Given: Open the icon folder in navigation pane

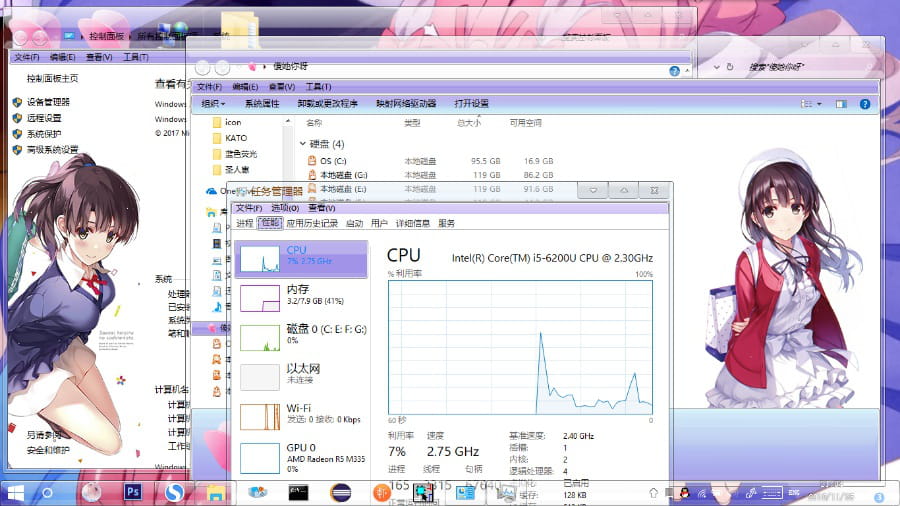Looking at the screenshot, I should point(227,122).
